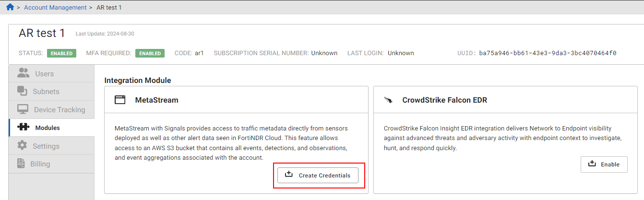
Task: Enable the CrowdStrike Falcon EDR integration
Action: pyautogui.click(x=604, y=164)
